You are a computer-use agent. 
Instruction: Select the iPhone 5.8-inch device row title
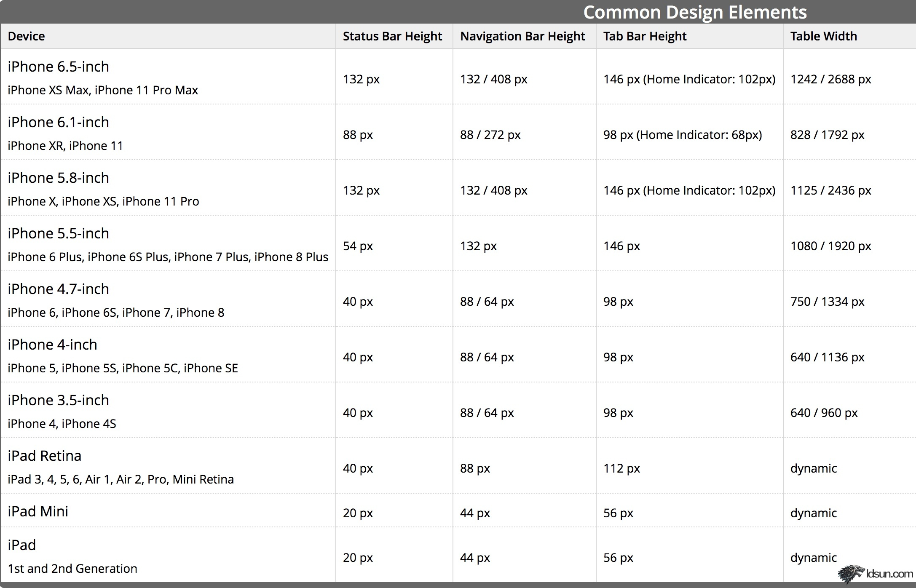58,178
